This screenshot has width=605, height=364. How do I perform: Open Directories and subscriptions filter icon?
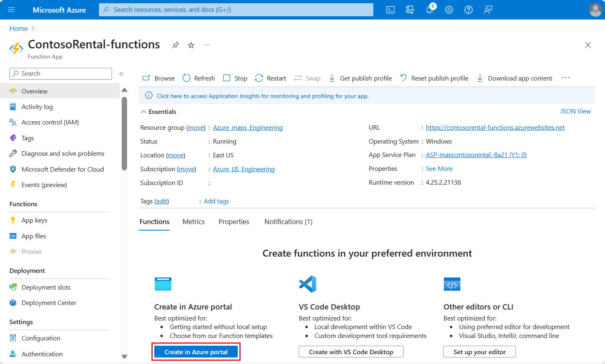[410, 10]
